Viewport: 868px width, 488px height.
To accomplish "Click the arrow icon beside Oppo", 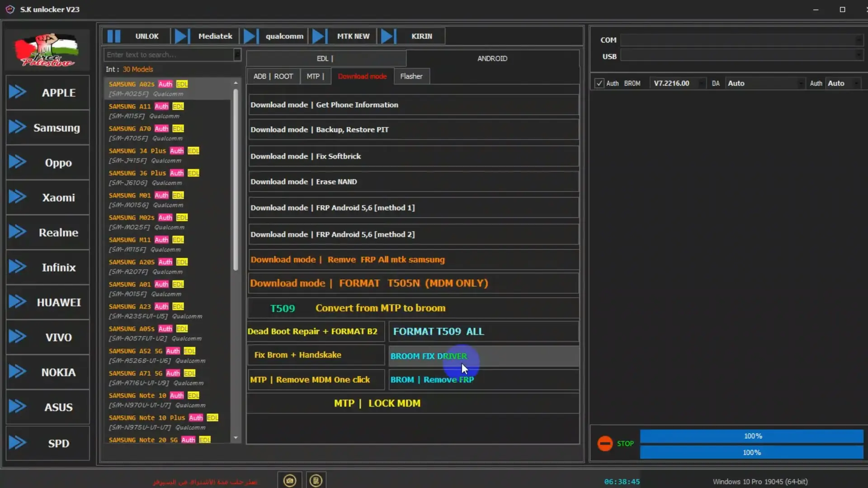I will tap(18, 162).
